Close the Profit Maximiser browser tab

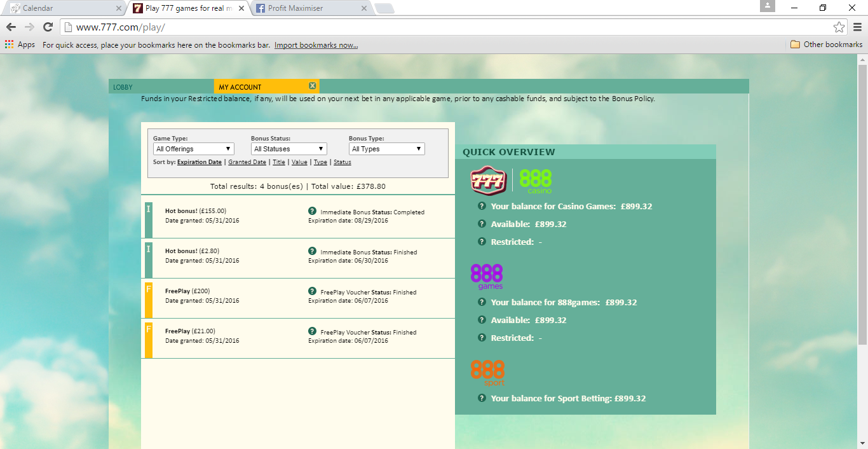[364, 8]
